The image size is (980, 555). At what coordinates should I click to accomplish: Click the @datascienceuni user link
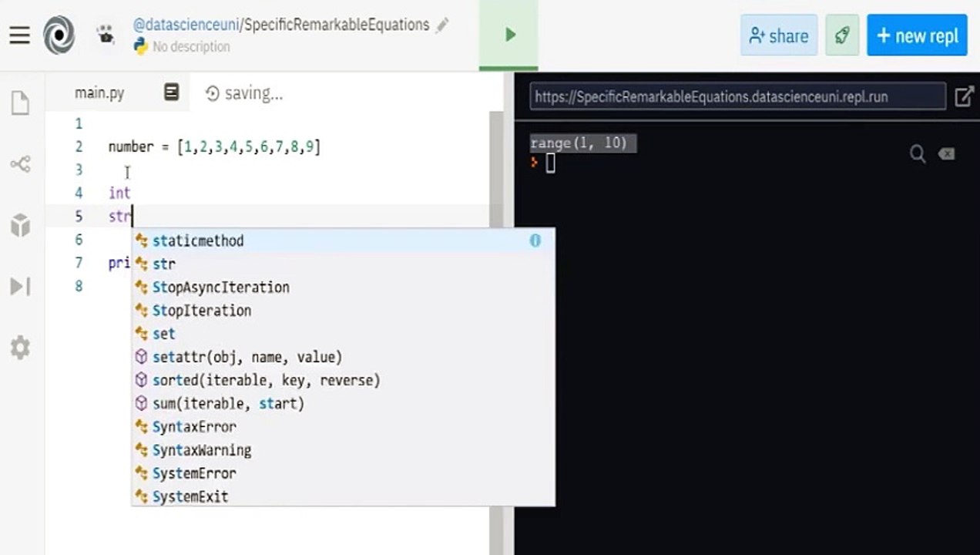click(186, 25)
